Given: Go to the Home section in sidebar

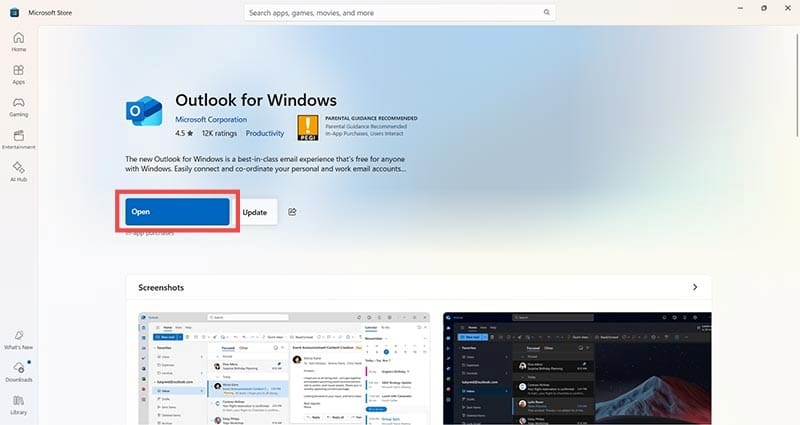Looking at the screenshot, I should (x=18, y=42).
